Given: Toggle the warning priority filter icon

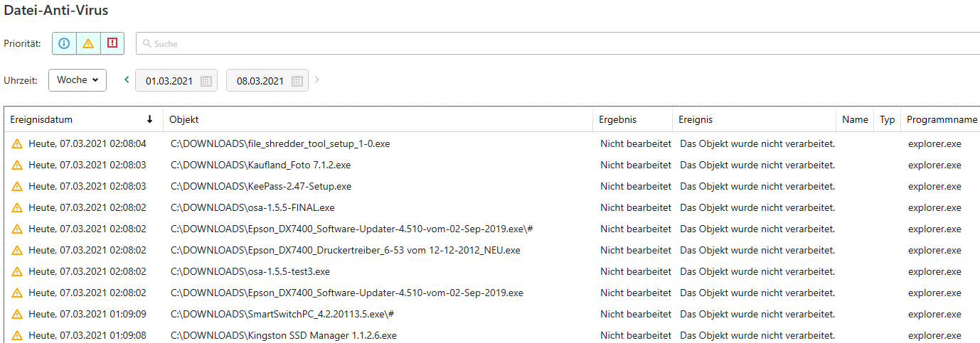Looking at the screenshot, I should click(x=88, y=43).
